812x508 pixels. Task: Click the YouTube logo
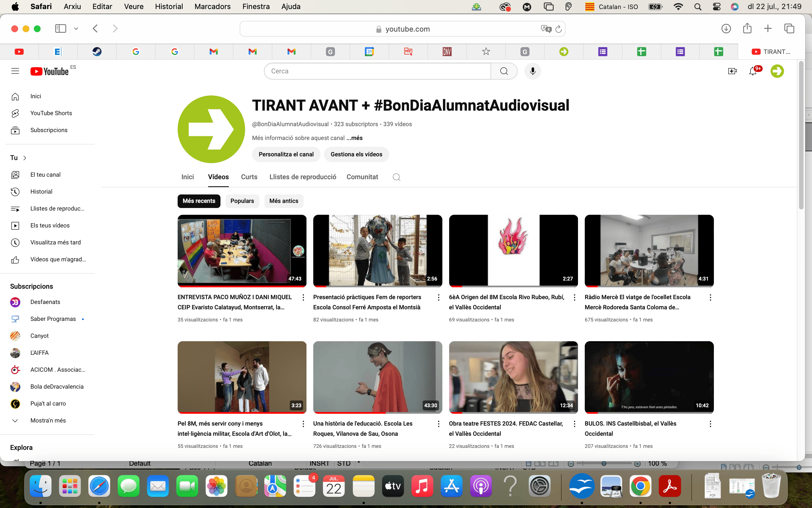pyautogui.click(x=50, y=71)
